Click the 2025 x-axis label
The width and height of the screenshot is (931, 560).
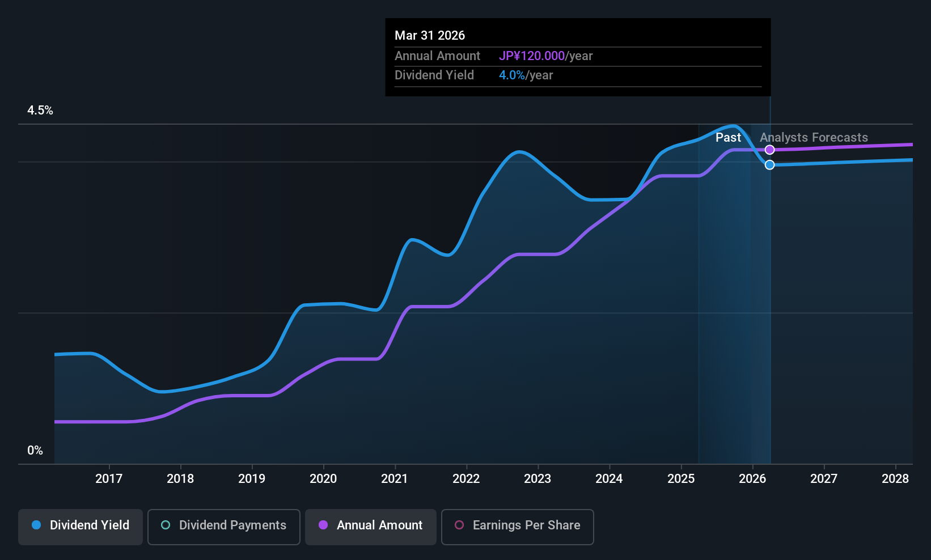pos(681,479)
